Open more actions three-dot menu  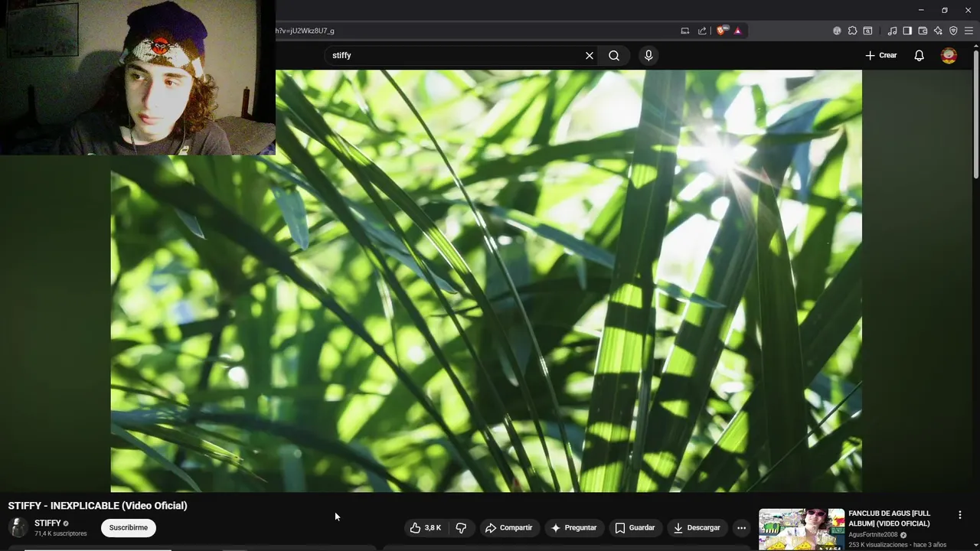tap(741, 527)
